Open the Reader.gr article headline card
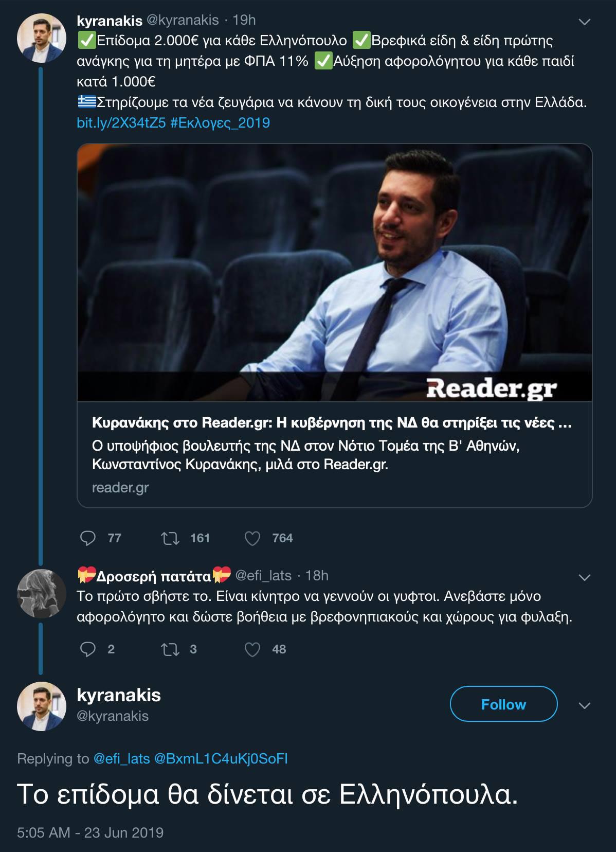Viewport: 616px width, 852px height. [332, 423]
